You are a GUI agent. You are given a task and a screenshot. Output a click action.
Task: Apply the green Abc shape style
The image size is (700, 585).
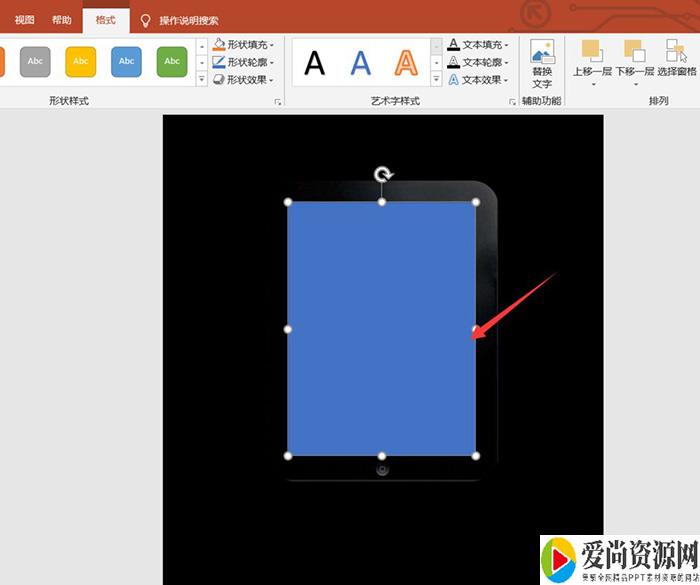click(x=172, y=62)
